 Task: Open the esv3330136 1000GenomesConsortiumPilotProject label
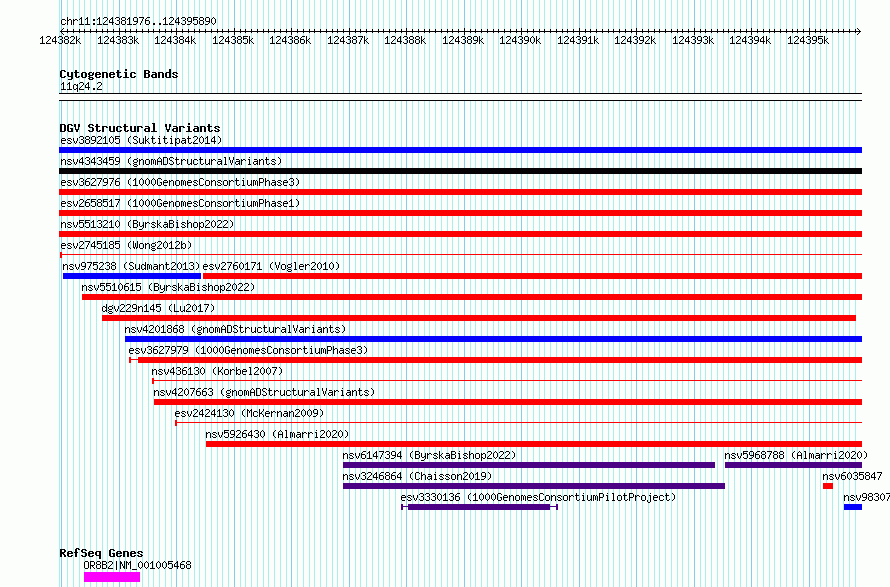[538, 497]
